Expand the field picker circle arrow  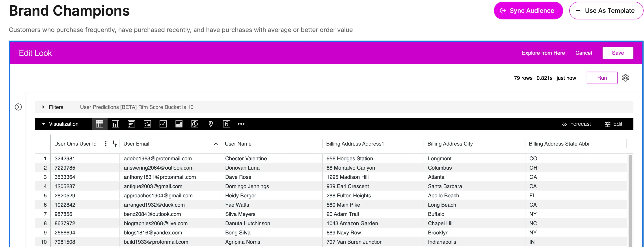tap(18, 107)
